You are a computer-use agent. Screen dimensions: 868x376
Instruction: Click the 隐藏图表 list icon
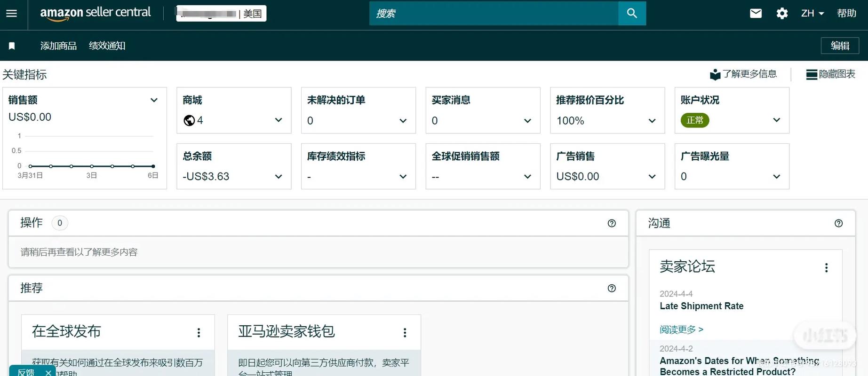(x=812, y=74)
